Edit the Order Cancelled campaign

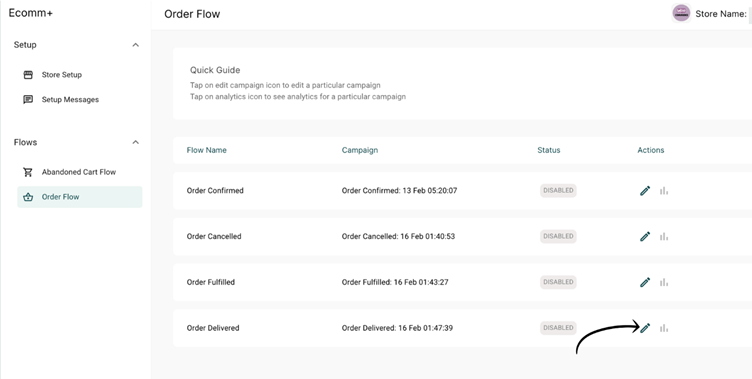pyautogui.click(x=645, y=237)
